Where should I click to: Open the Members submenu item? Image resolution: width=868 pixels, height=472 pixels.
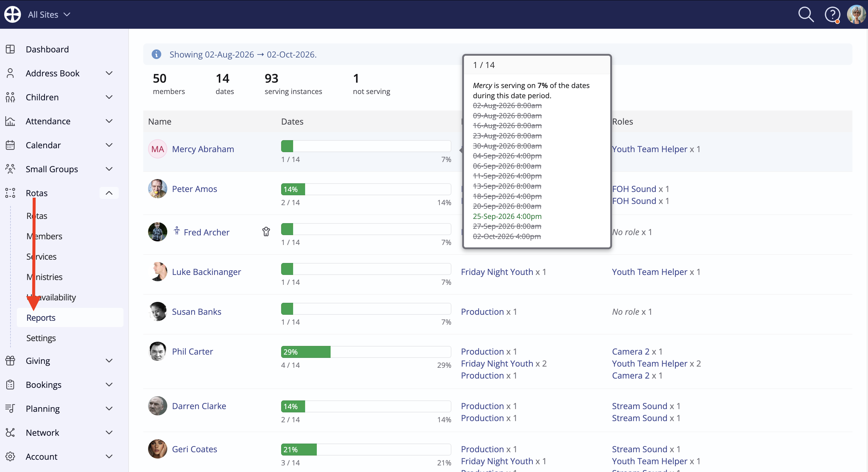[44, 236]
